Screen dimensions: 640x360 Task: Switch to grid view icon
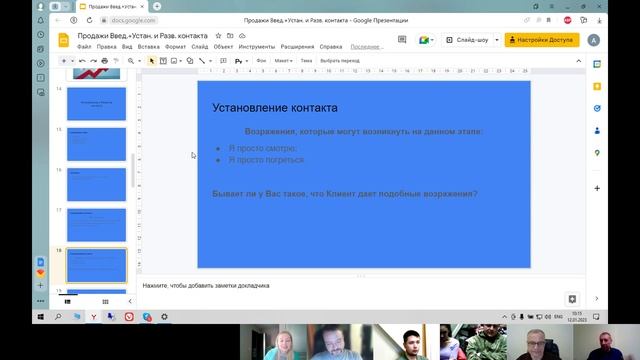pos(105,302)
